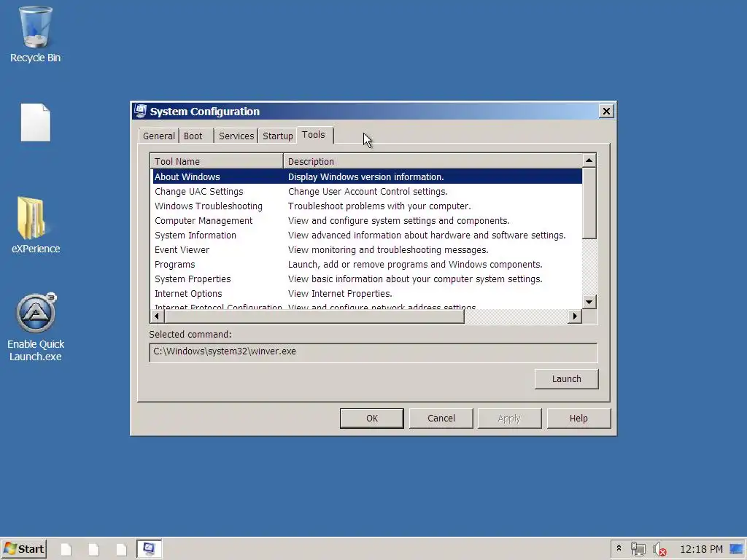747x560 pixels.
Task: Click the Description column header
Action: (x=433, y=161)
